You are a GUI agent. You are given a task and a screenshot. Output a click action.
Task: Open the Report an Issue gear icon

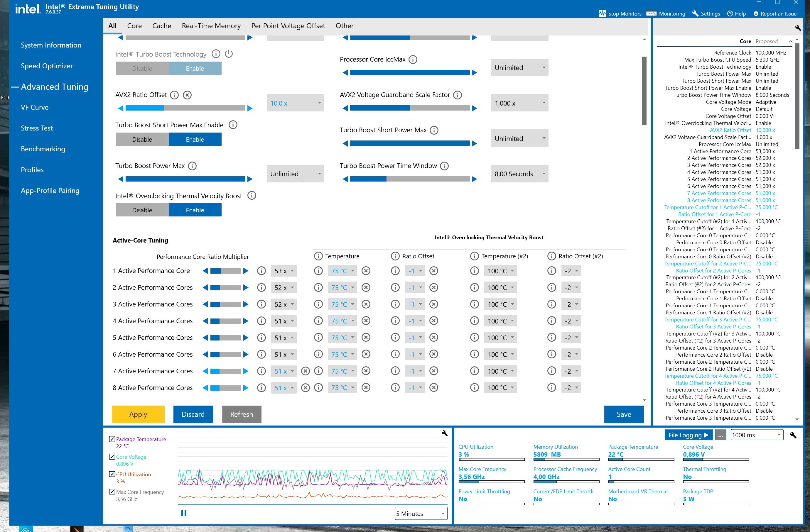pyautogui.click(x=756, y=13)
